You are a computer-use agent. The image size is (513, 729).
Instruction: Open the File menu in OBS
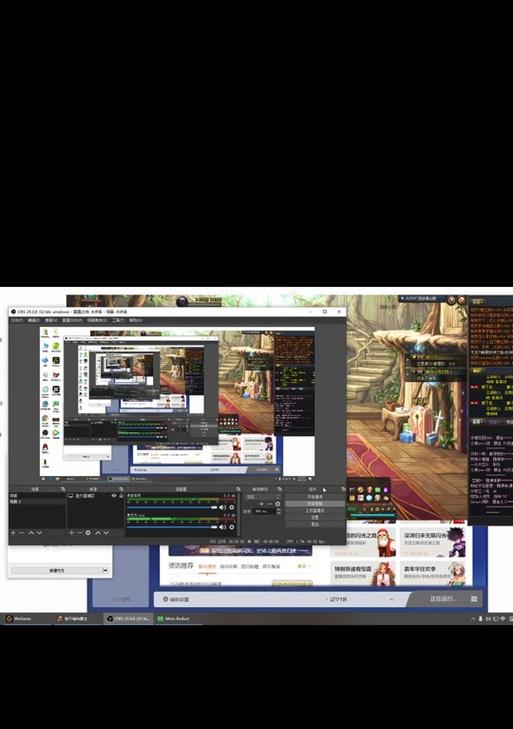point(17,320)
